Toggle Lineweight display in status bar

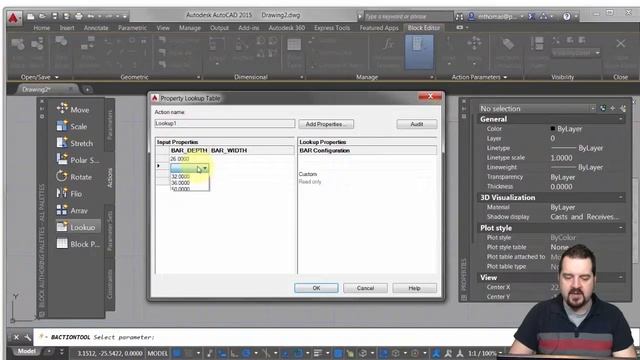pyautogui.click(x=318, y=353)
